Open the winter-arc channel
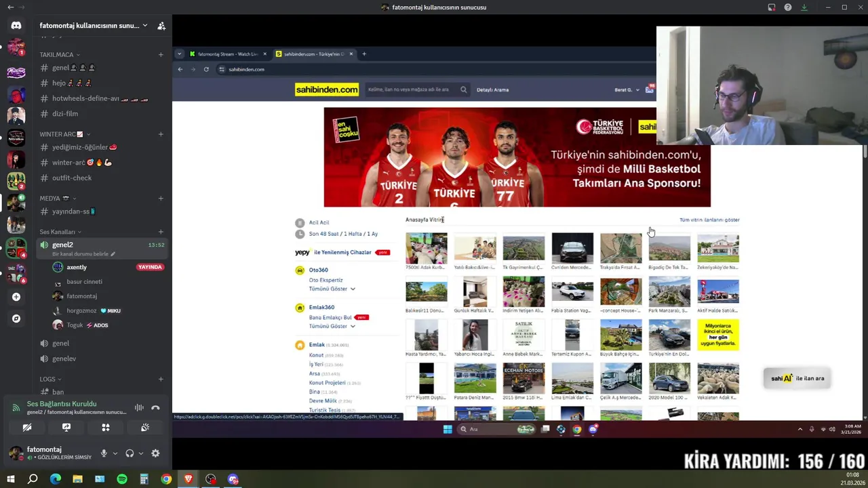The width and height of the screenshot is (868, 488). [x=102, y=163]
